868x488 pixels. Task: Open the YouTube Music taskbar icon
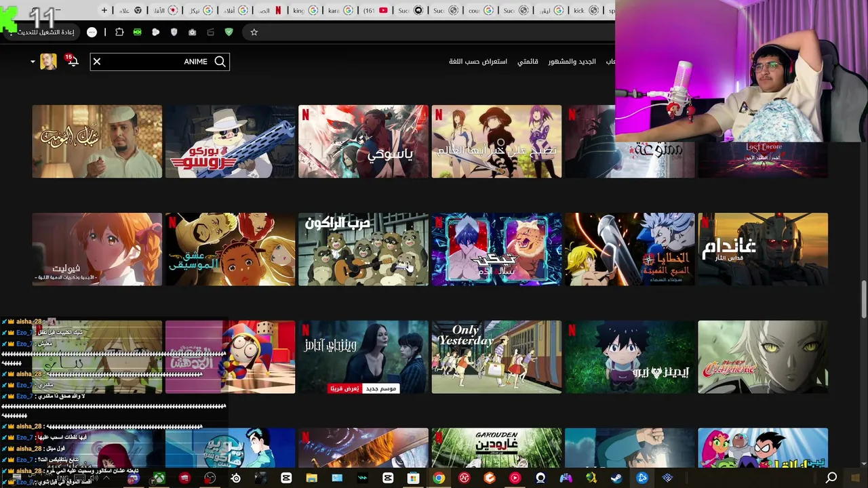coord(515,479)
